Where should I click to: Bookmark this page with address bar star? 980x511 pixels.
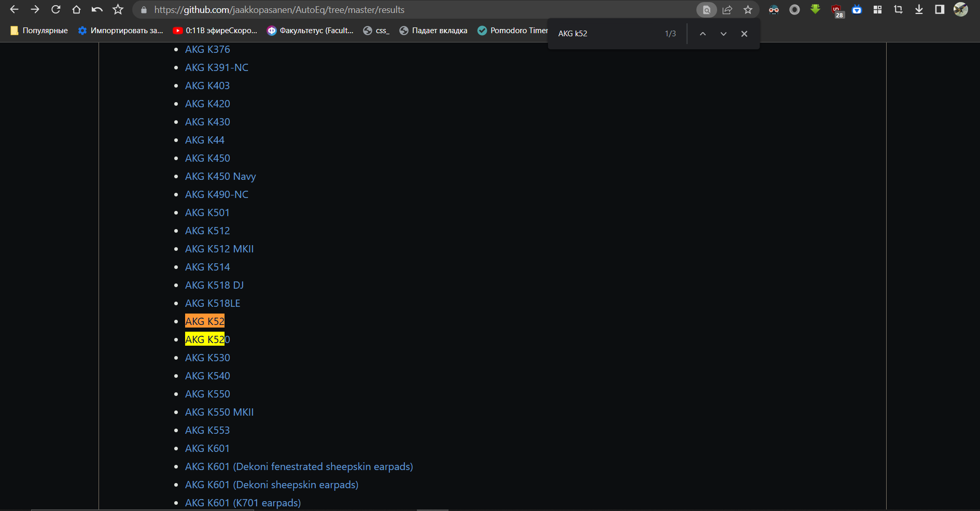point(748,10)
